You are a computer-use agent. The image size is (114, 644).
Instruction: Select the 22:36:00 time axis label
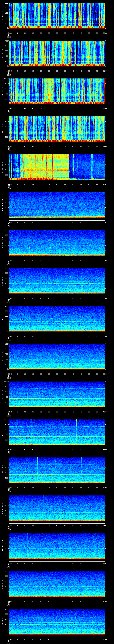9,298
